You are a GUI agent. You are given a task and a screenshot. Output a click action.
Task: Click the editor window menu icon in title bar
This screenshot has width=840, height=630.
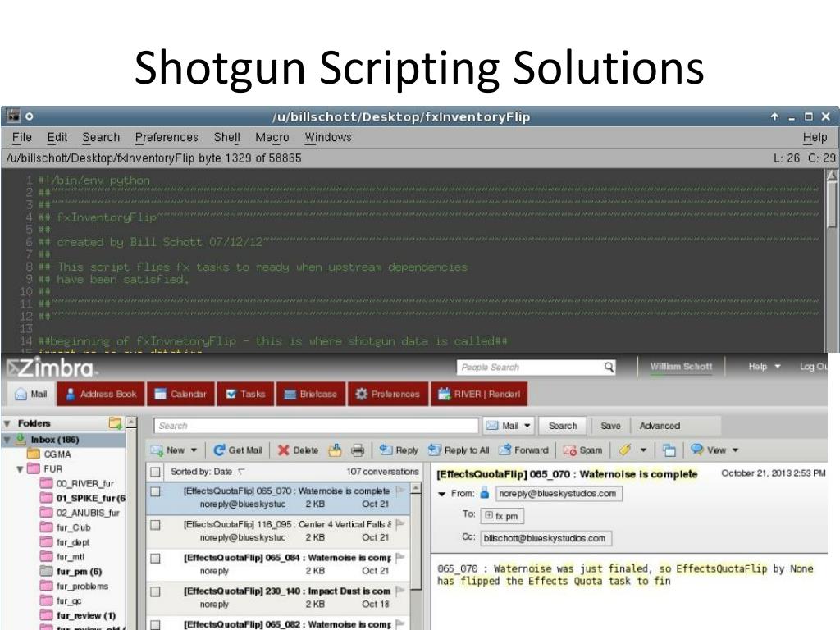tap(13, 116)
